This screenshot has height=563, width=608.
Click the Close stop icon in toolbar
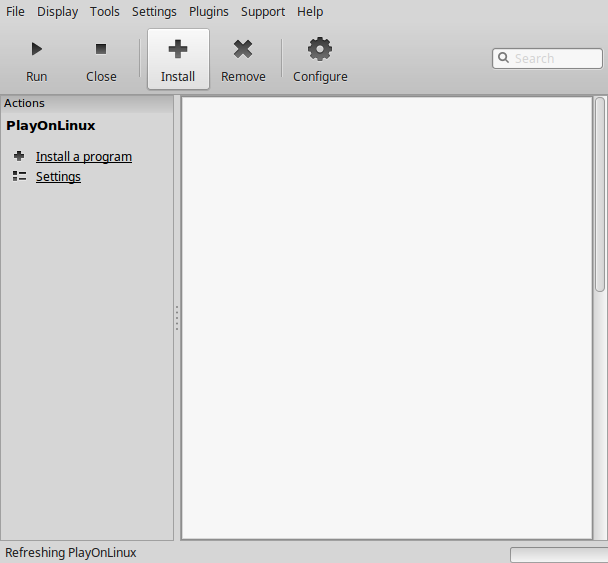[101, 49]
